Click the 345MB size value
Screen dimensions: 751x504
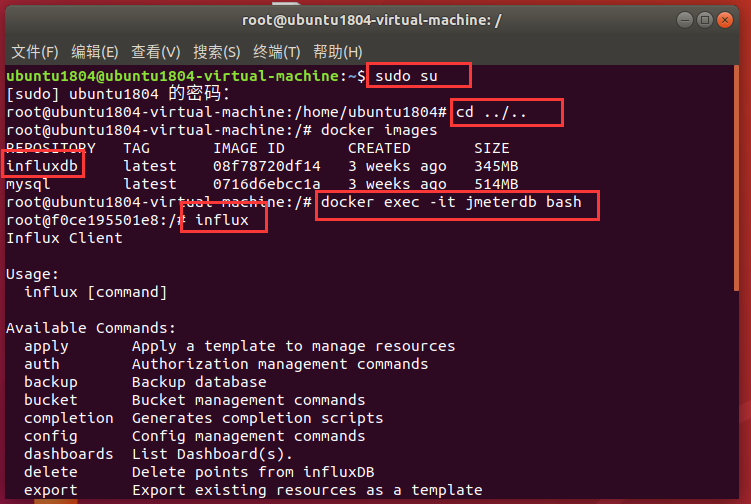click(x=496, y=166)
